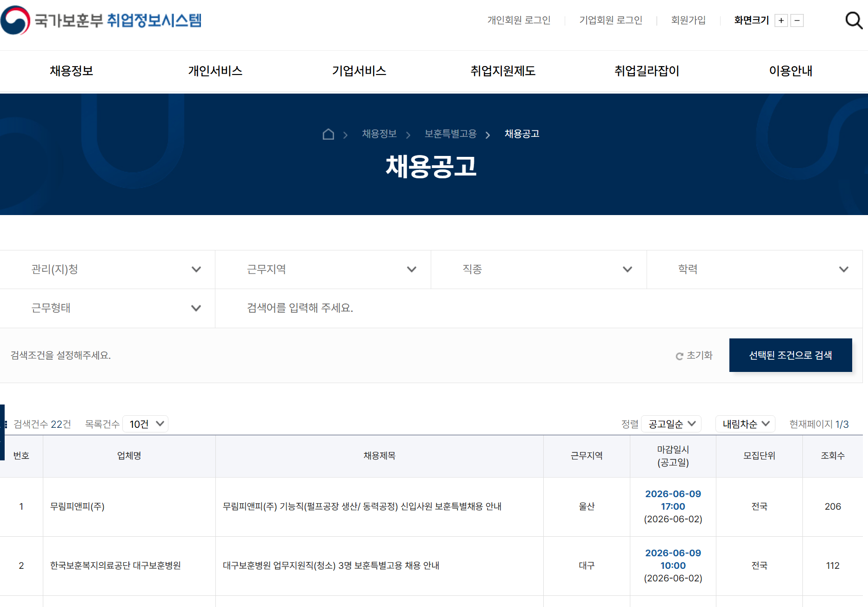Increase screen size with plus button
This screenshot has width=868, height=607.
781,20
